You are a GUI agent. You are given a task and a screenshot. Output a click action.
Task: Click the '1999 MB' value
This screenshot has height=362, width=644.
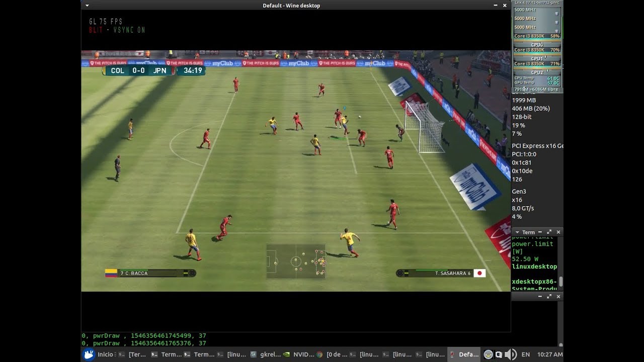[x=524, y=100]
